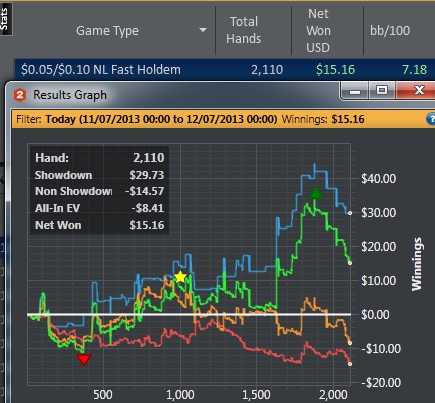This screenshot has height=403, width=435.
Task: Click the bb/100 column header
Action: [x=390, y=31]
